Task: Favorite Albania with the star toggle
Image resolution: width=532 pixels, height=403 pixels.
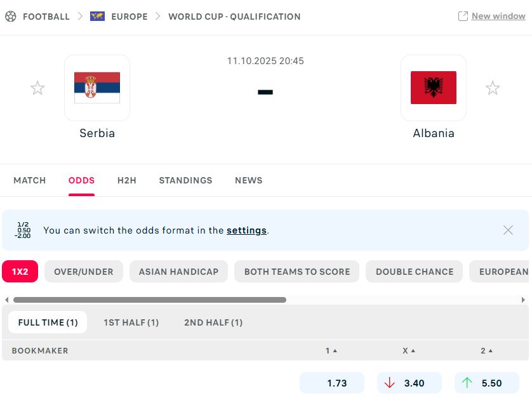Action: click(493, 88)
